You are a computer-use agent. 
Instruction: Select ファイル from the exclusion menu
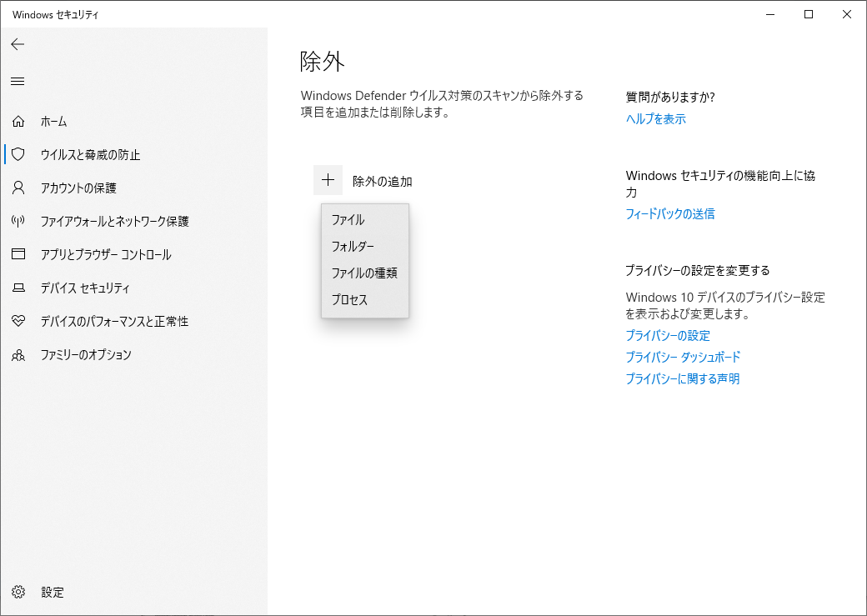tap(365, 219)
